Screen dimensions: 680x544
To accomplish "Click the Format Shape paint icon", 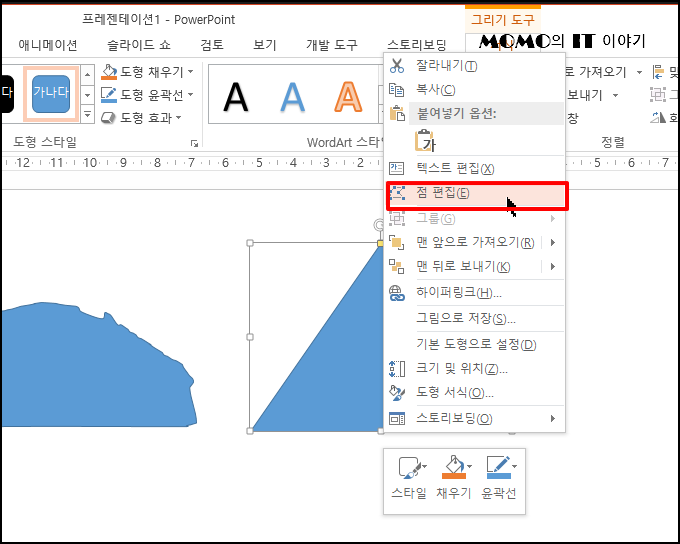I will point(397,393).
